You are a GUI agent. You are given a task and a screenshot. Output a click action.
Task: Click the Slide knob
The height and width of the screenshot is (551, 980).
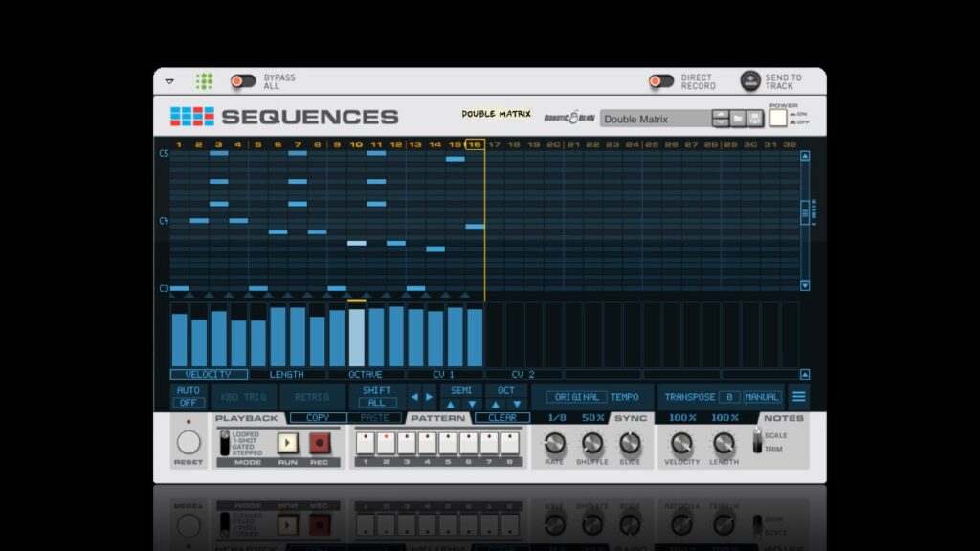coord(630,443)
